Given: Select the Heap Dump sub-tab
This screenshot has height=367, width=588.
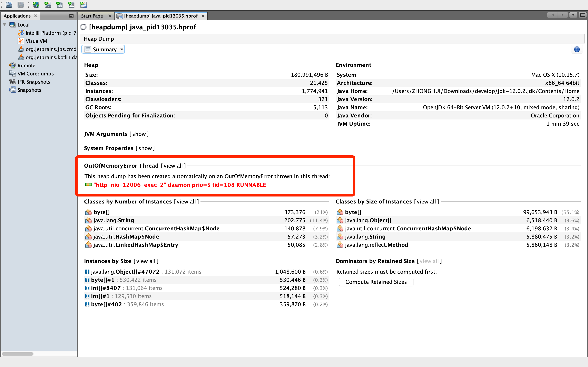Looking at the screenshot, I should [x=99, y=39].
